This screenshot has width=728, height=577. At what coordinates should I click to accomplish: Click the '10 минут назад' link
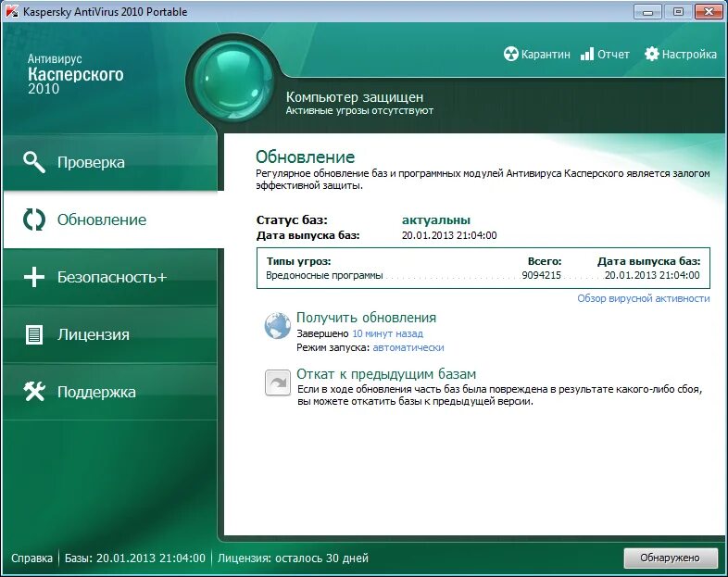click(388, 333)
